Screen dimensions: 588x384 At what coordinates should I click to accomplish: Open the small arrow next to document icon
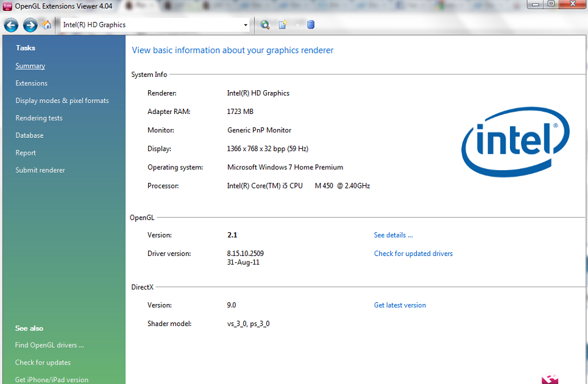[x=298, y=25]
